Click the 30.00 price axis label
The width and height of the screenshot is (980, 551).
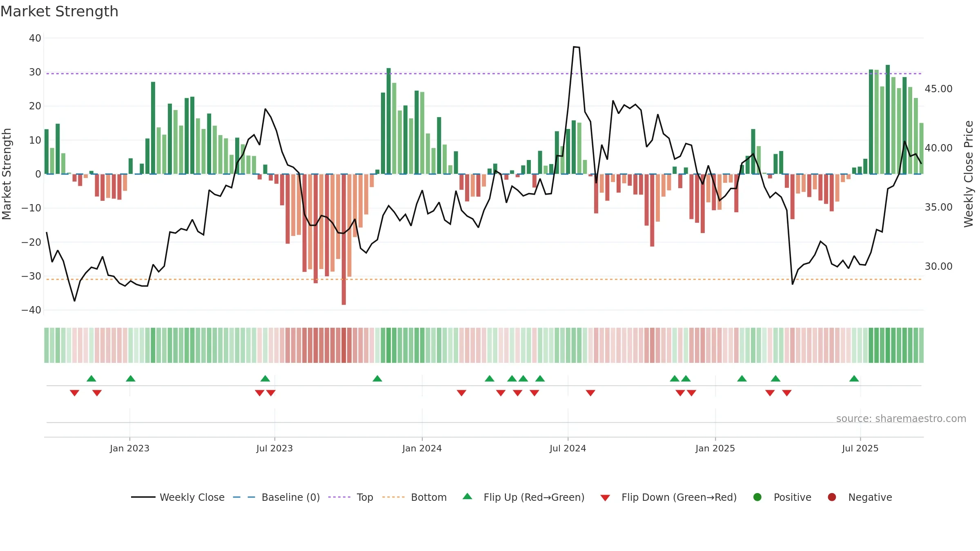pos(938,267)
